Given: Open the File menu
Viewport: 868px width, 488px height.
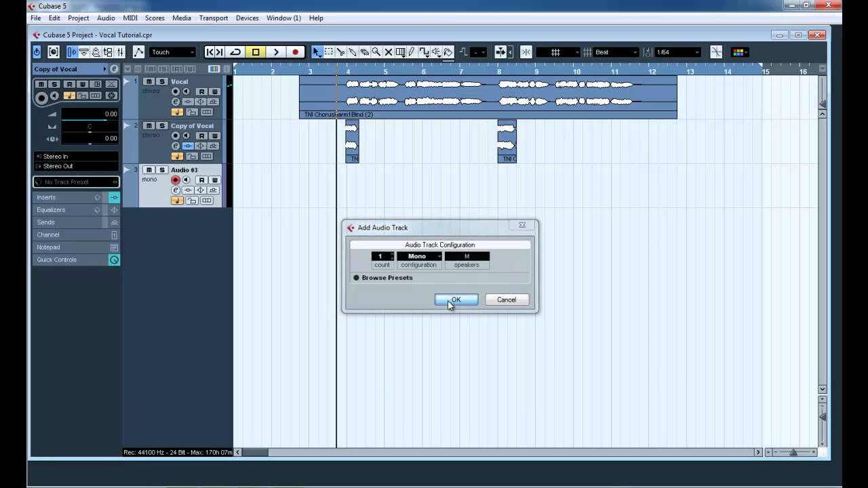Looking at the screenshot, I should click(x=35, y=18).
